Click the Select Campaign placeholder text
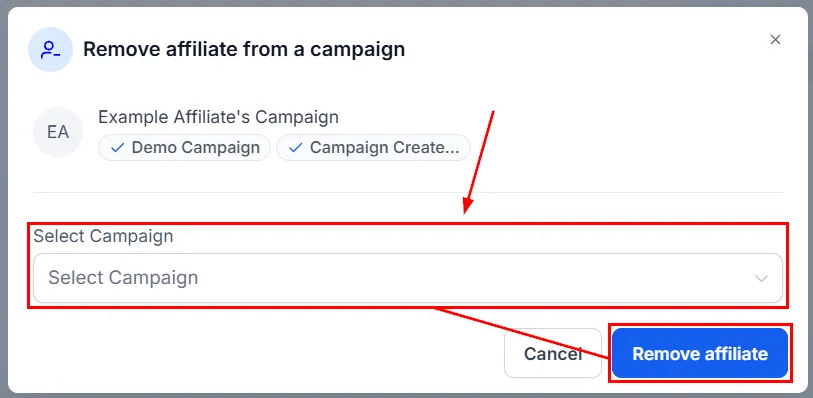 point(123,278)
